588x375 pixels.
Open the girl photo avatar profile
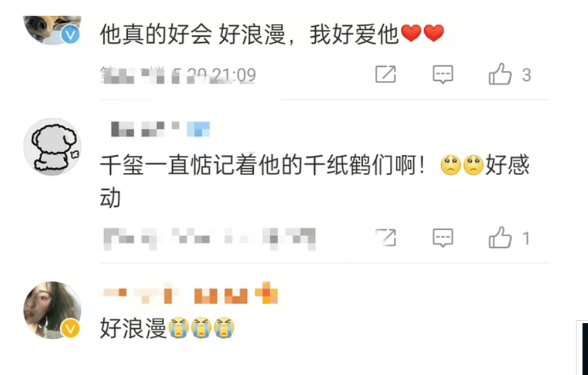pos(52,310)
